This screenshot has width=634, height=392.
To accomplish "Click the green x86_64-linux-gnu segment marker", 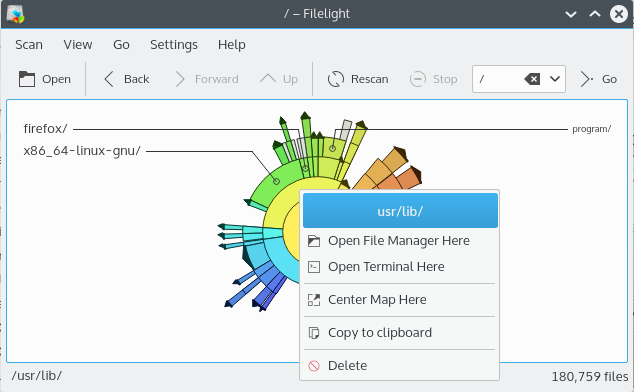I will coord(276,181).
